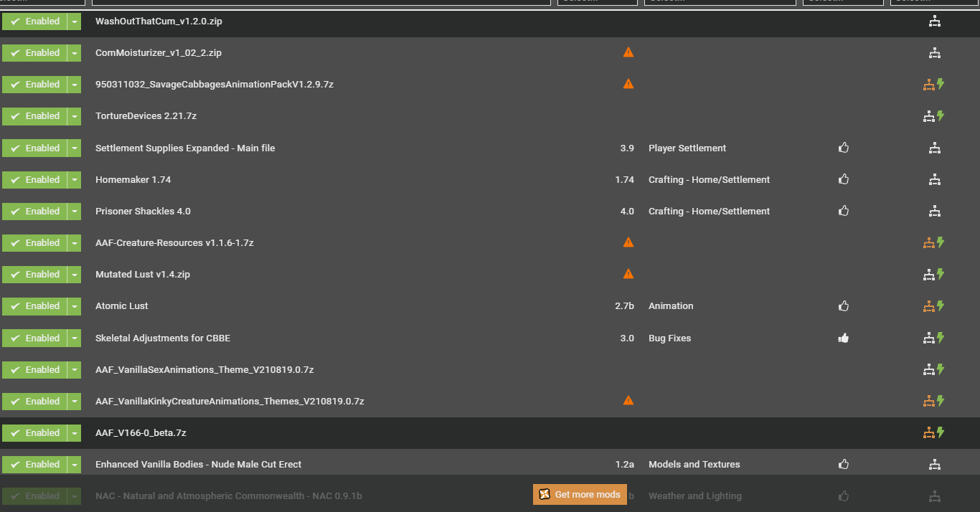Select mod name TortureDevices 2.21.7z
Screen dimensions: 980x512
pyautogui.click(x=146, y=116)
